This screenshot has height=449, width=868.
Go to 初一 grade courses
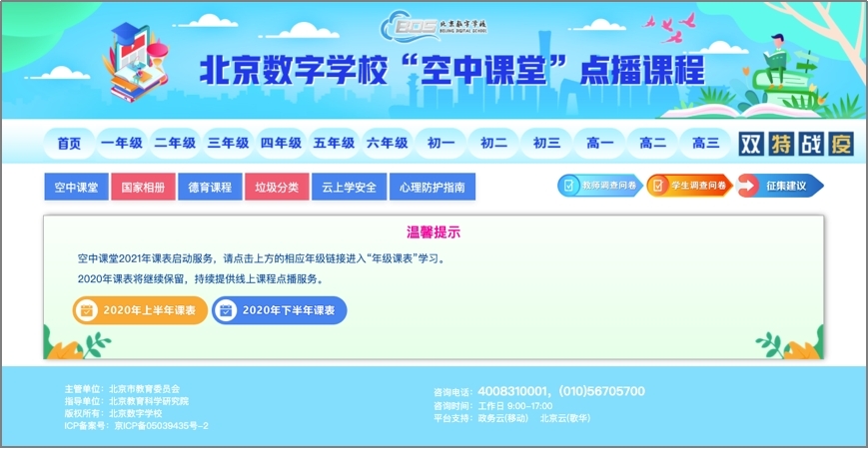point(440,144)
